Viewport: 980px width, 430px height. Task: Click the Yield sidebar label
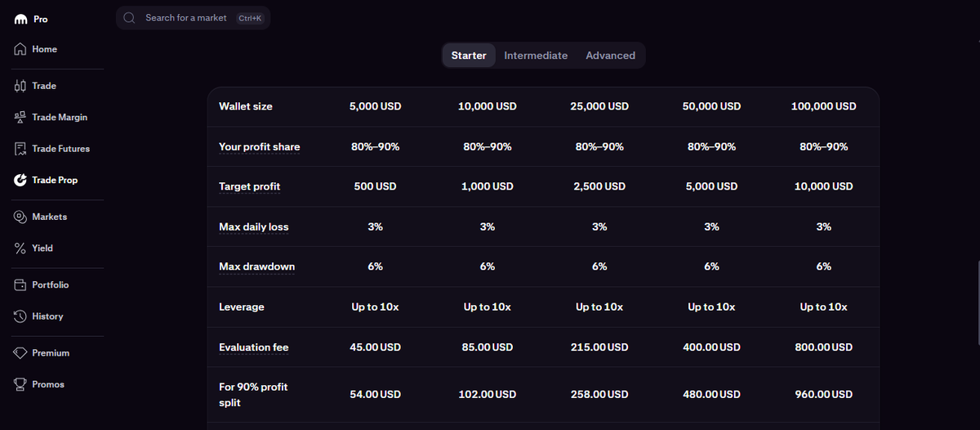[42, 248]
